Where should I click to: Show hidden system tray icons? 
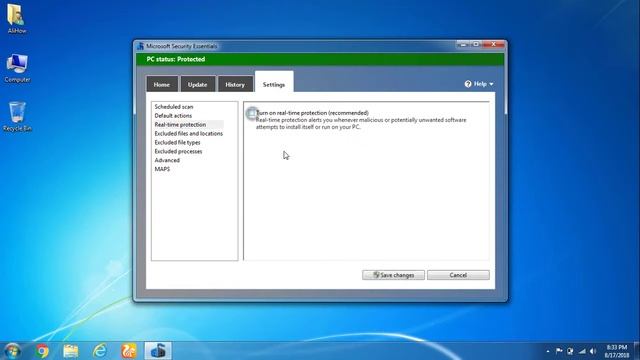(548, 351)
